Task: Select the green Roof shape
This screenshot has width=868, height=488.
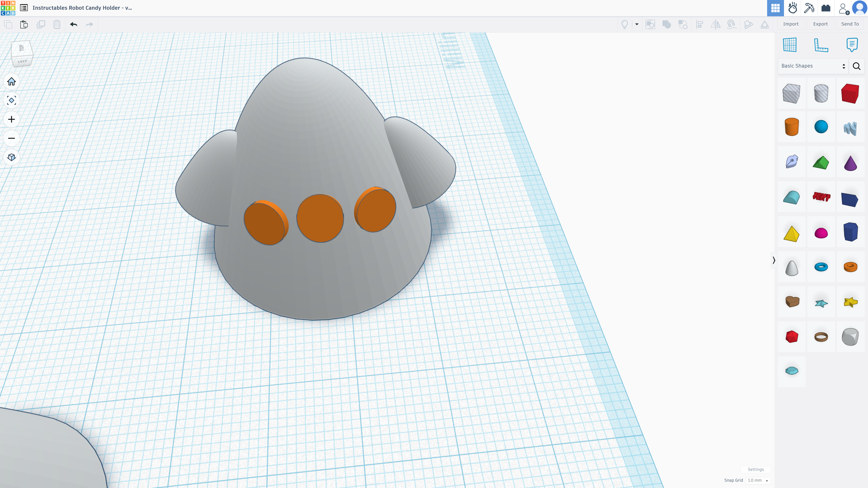Action: 821,162
